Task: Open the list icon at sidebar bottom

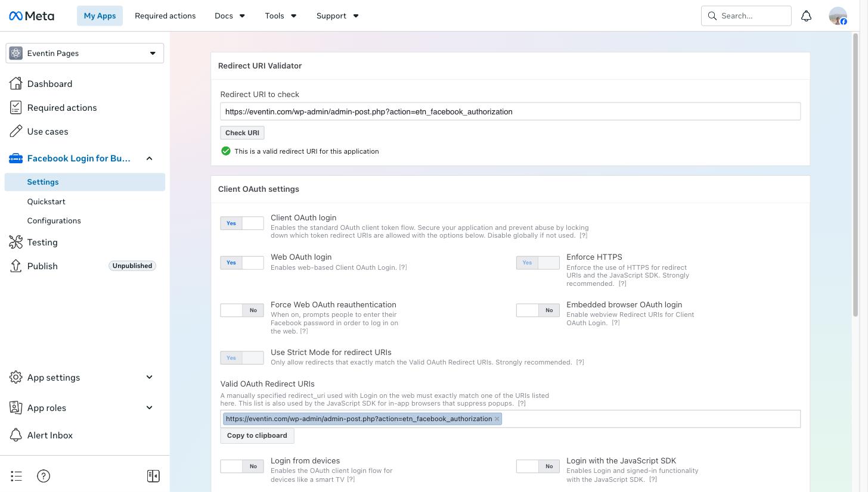Action: [x=16, y=476]
